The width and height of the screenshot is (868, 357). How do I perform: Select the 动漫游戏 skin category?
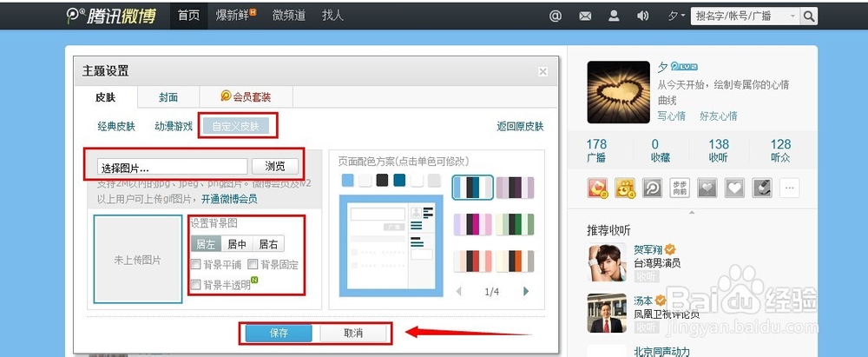coord(174,127)
